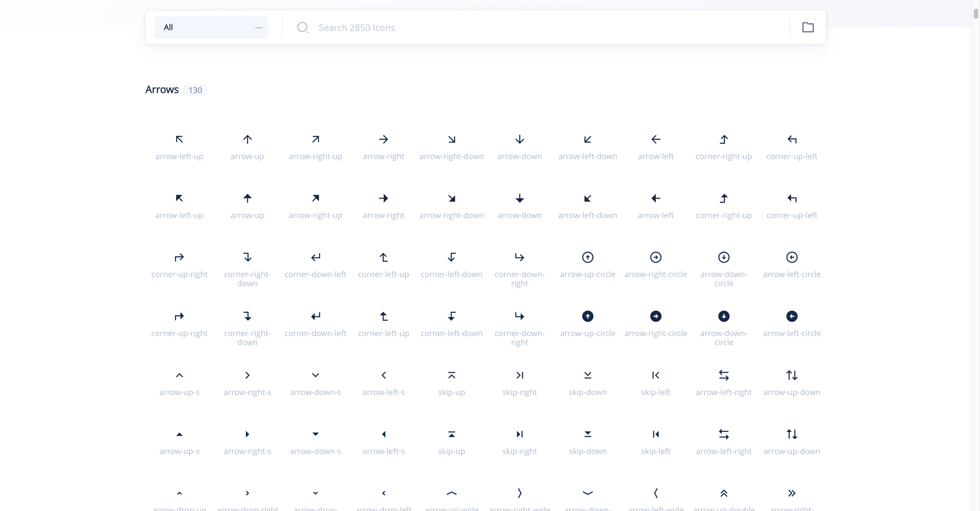This screenshot has width=980, height=511.
Task: Pick the filled arrow-left-circle icon
Action: tap(792, 316)
